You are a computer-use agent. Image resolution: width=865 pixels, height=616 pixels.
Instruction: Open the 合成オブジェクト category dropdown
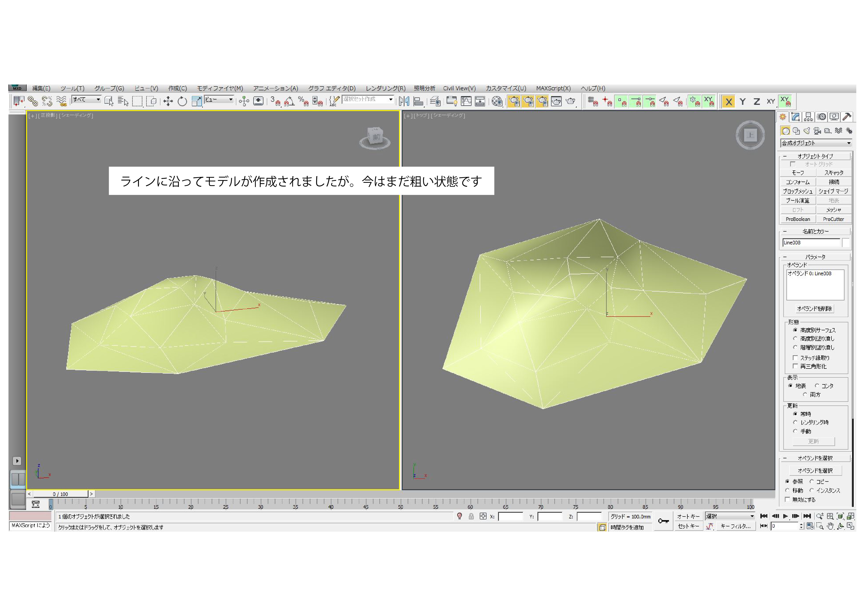tap(816, 143)
